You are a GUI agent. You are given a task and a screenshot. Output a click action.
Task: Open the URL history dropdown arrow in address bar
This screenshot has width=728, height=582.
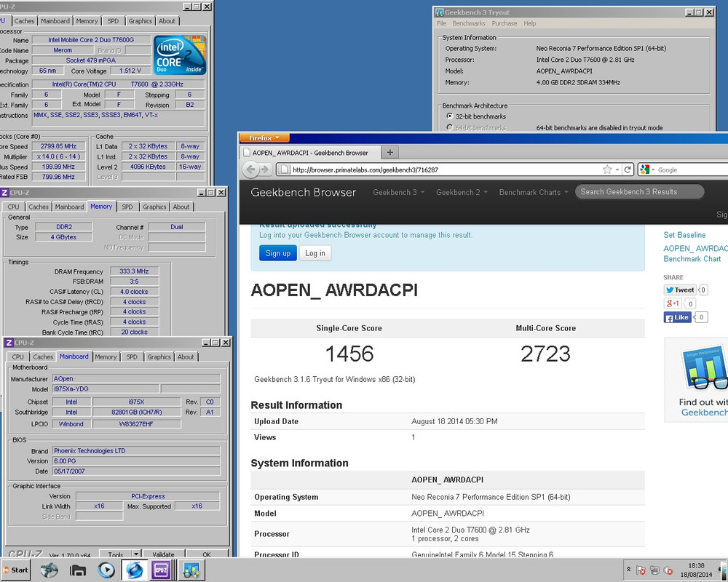617,170
